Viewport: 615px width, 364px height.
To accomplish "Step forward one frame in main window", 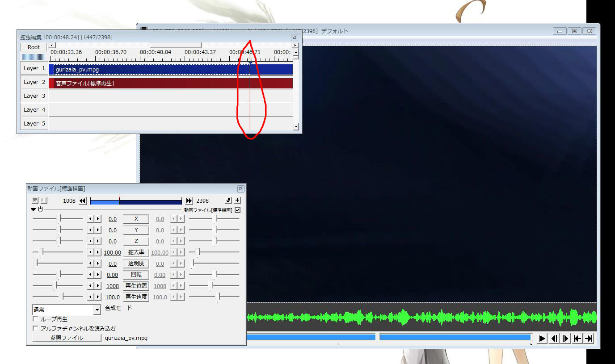I will 566,339.
